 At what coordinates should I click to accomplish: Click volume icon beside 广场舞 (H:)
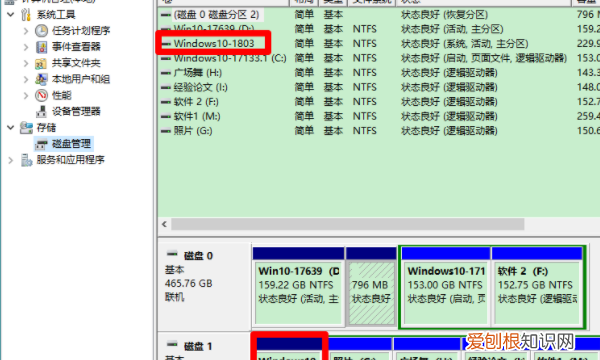pyautogui.click(x=166, y=73)
